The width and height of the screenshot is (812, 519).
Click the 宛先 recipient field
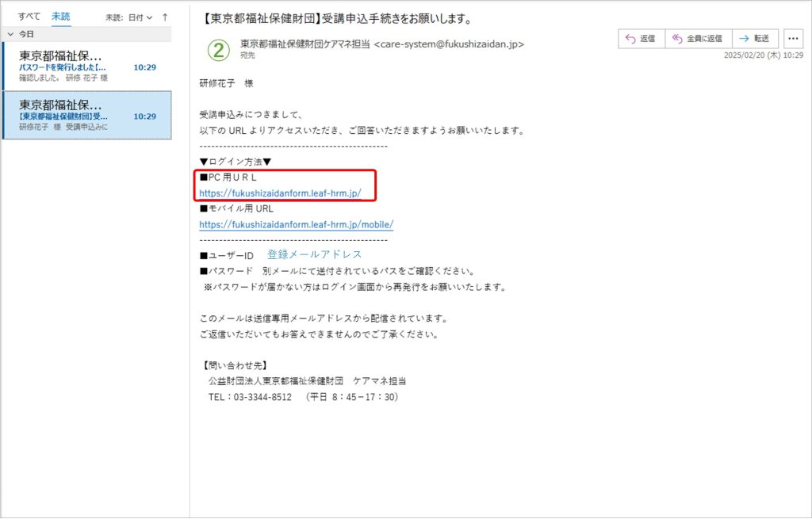pos(248,55)
